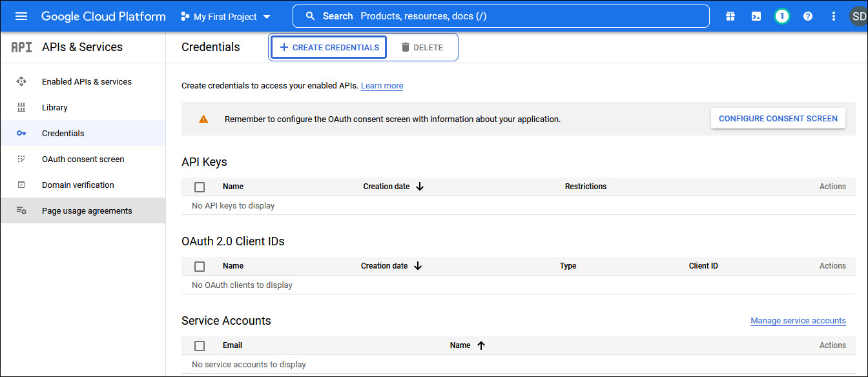Toggle Creation date sort for API Keys
Viewport: 868px width, 377px height.
pos(420,186)
